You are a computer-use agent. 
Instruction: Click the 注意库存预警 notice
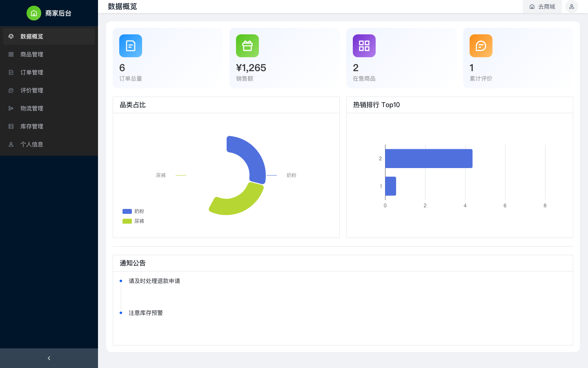(x=146, y=313)
